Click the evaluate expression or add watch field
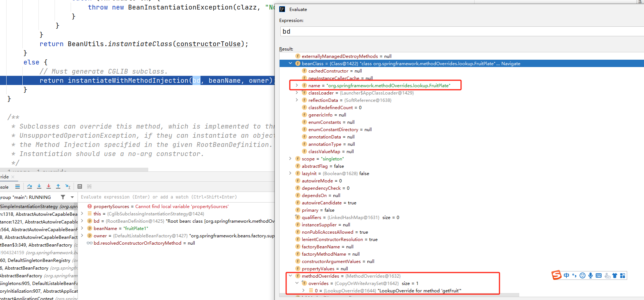This screenshot has height=300, width=644. [176, 197]
